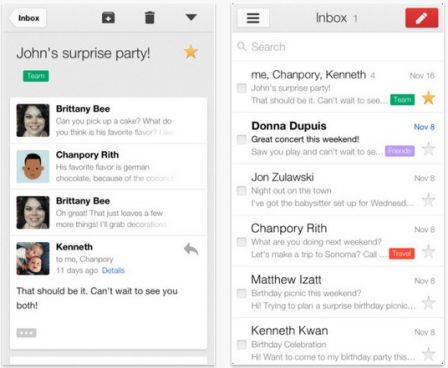Check the box for Kenneth Kwan email

241,344
